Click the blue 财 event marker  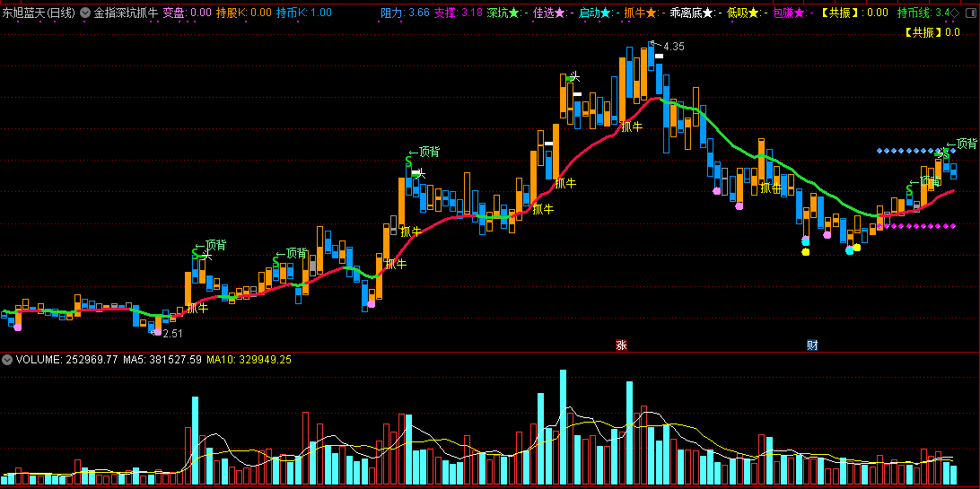click(812, 345)
